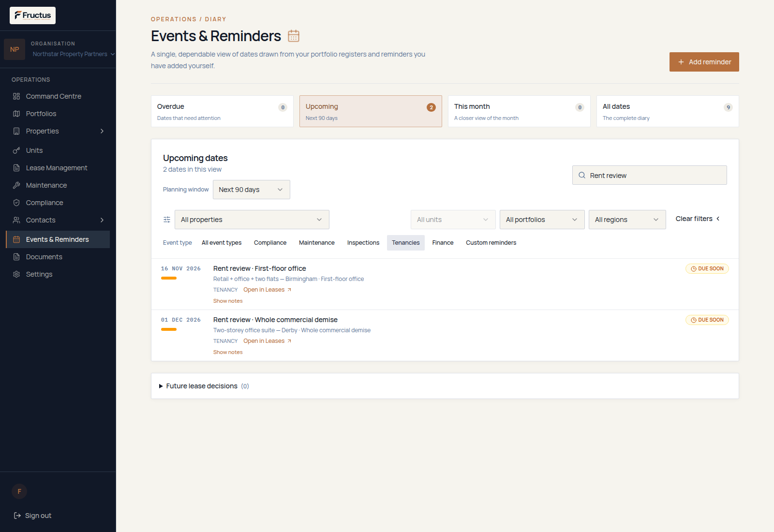Image resolution: width=774 pixels, height=532 pixels.
Task: Click DUE SOON badge on First-floor office
Action: (x=707, y=268)
